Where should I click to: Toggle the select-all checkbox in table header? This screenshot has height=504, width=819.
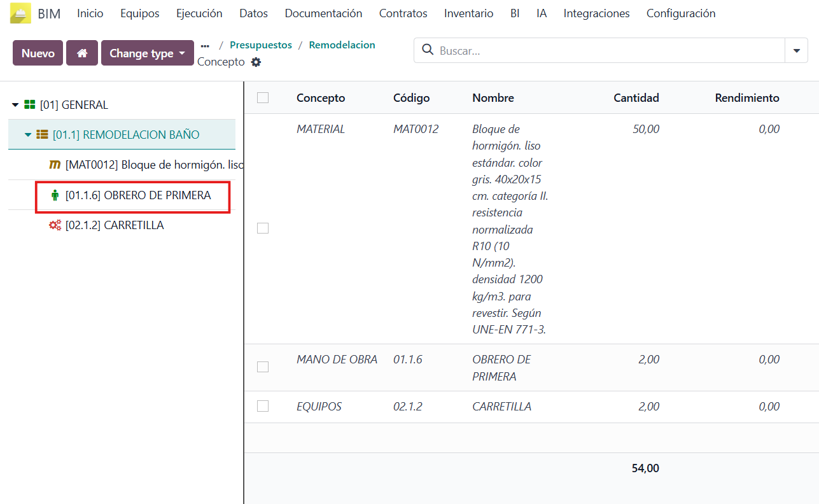[x=263, y=98]
